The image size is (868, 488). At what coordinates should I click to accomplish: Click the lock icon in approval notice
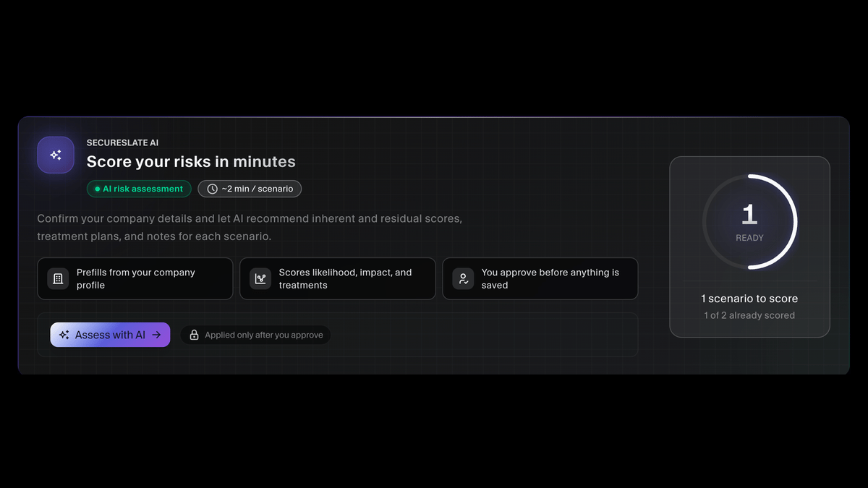click(x=194, y=335)
